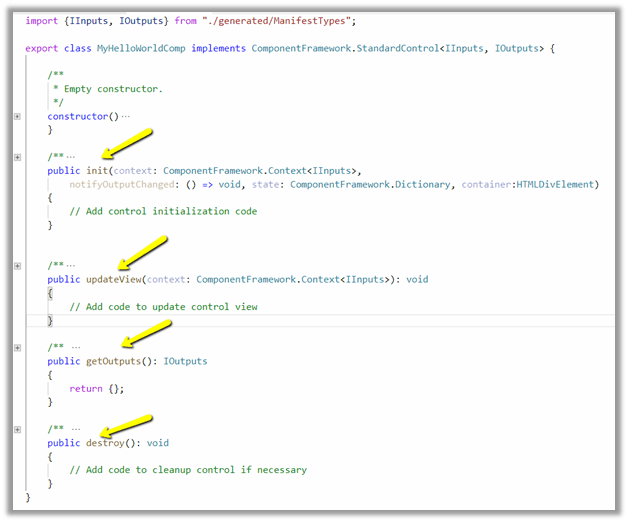Expand the folded comment above destroy method
Screen dimensions: 628x522
pos(17,429)
